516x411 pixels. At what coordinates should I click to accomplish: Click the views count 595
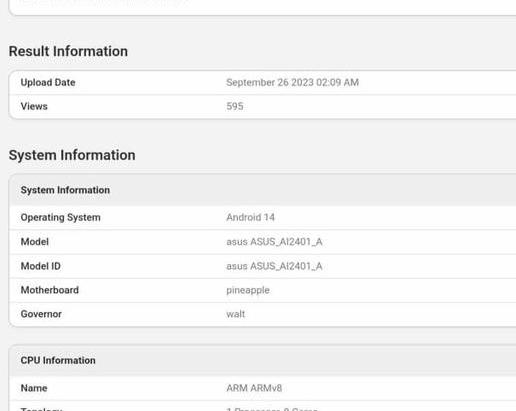coord(235,106)
